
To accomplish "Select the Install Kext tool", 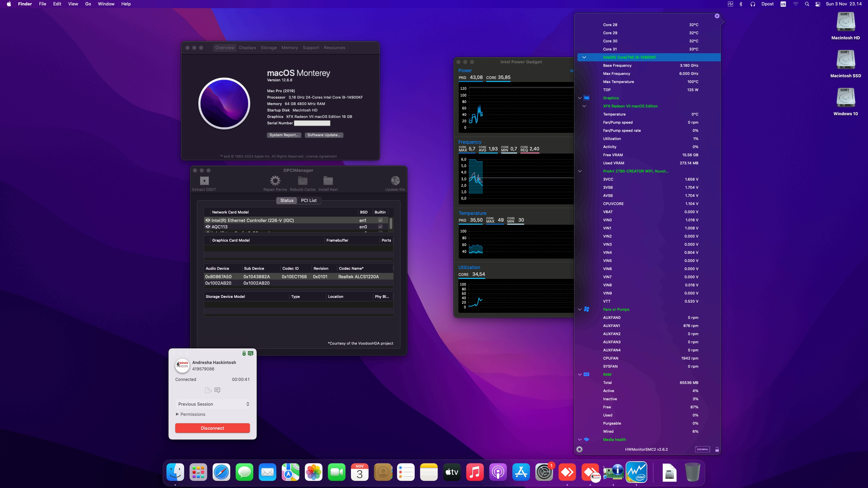I will (327, 181).
